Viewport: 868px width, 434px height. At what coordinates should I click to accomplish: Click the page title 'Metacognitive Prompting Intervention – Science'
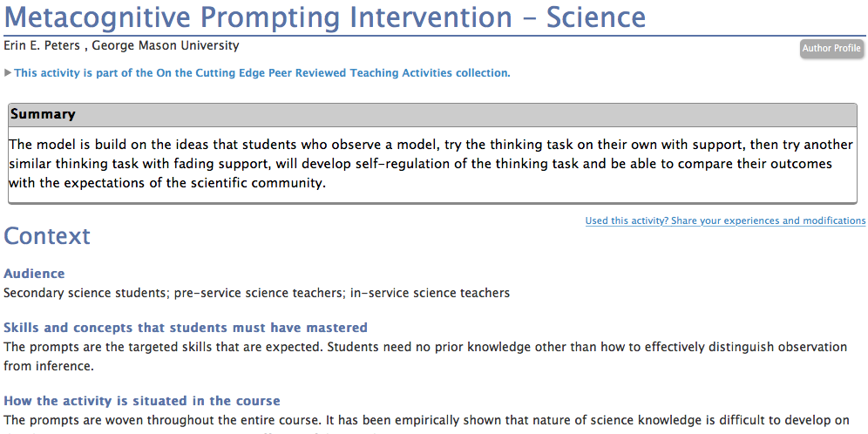click(x=325, y=17)
